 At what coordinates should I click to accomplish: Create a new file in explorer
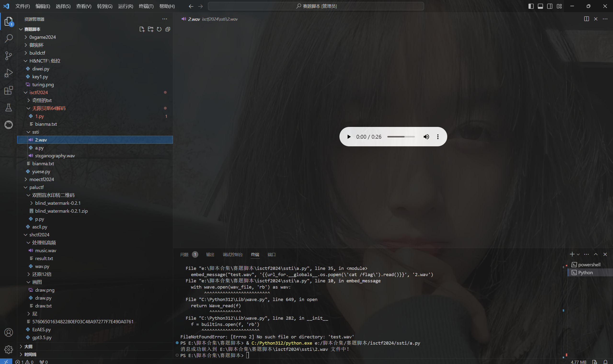(x=142, y=29)
